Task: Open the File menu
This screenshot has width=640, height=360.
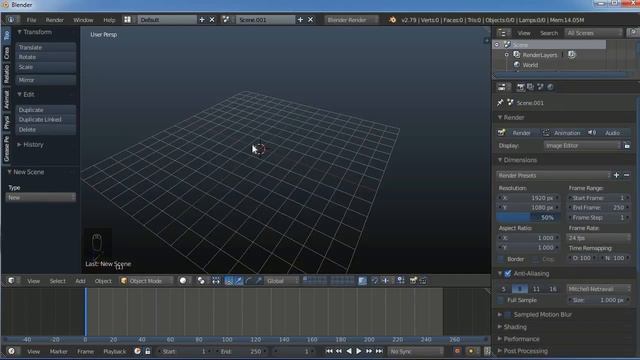Action: pos(31,20)
